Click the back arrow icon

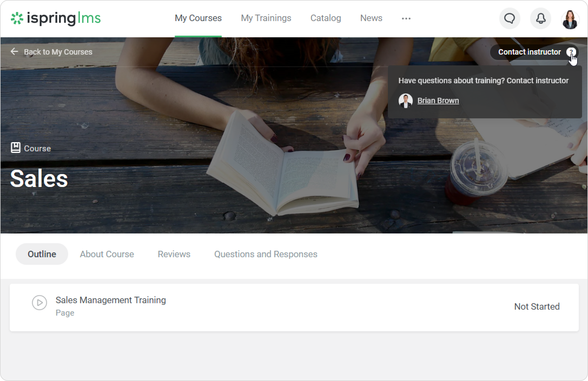point(14,52)
